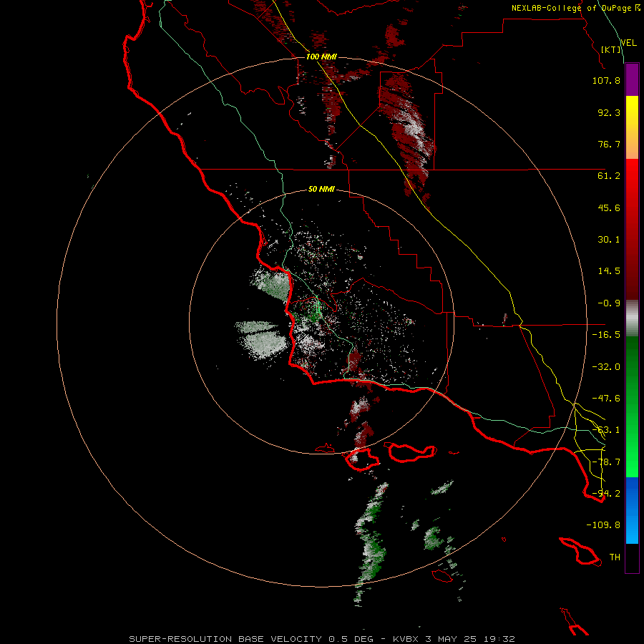
Task: Select the 100 NMI range ring label
Action: [321, 57]
